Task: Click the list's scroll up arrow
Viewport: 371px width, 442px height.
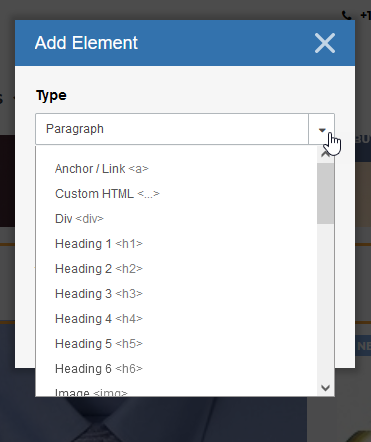Action: pos(325,154)
